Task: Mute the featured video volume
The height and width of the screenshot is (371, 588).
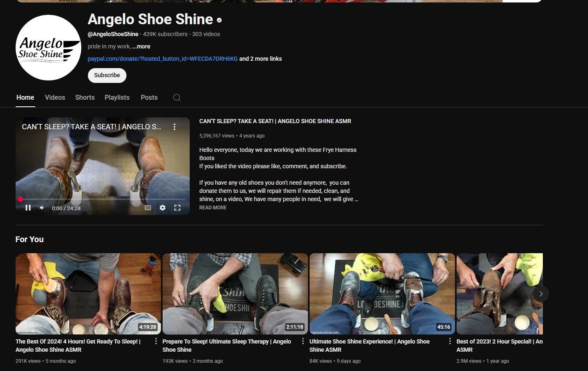Action: pos(42,208)
